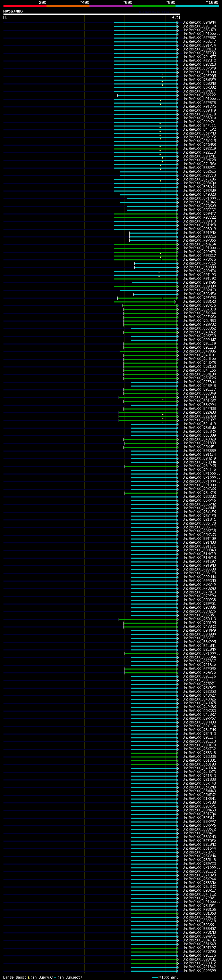Screen dimensions: 222x980
Task: Select the UniRef100_B9SAX4 label
Action: point(199,187)
